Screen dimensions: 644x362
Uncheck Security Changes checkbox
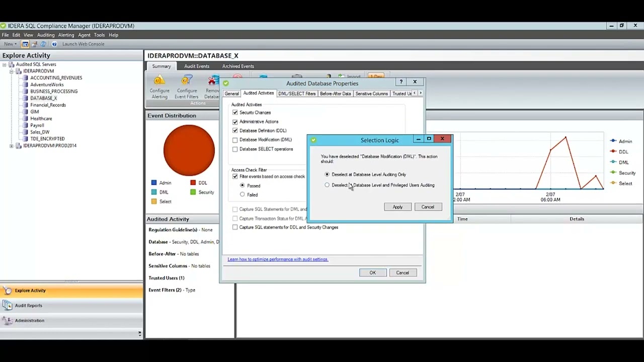tap(235, 113)
